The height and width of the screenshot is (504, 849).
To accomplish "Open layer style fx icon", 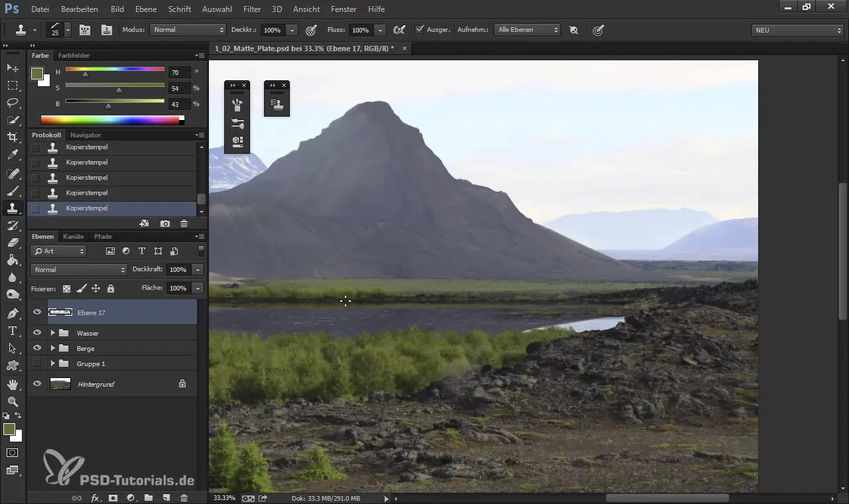I will (95, 497).
